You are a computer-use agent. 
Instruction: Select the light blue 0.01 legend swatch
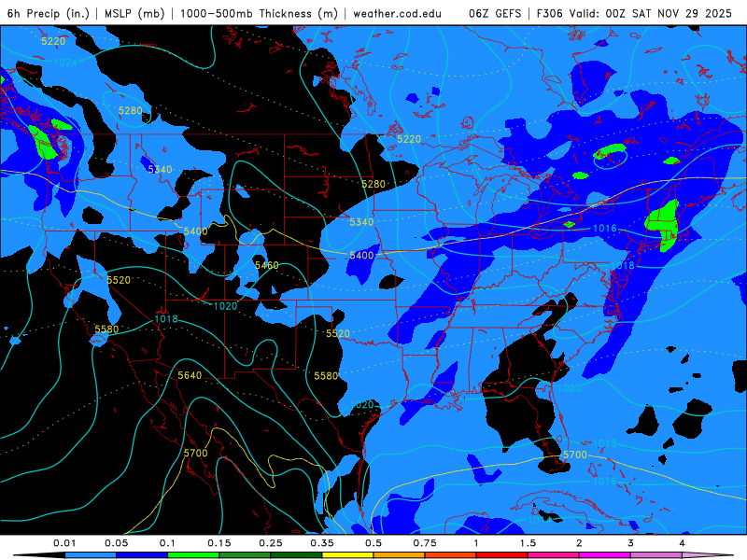pyautogui.click(x=91, y=555)
